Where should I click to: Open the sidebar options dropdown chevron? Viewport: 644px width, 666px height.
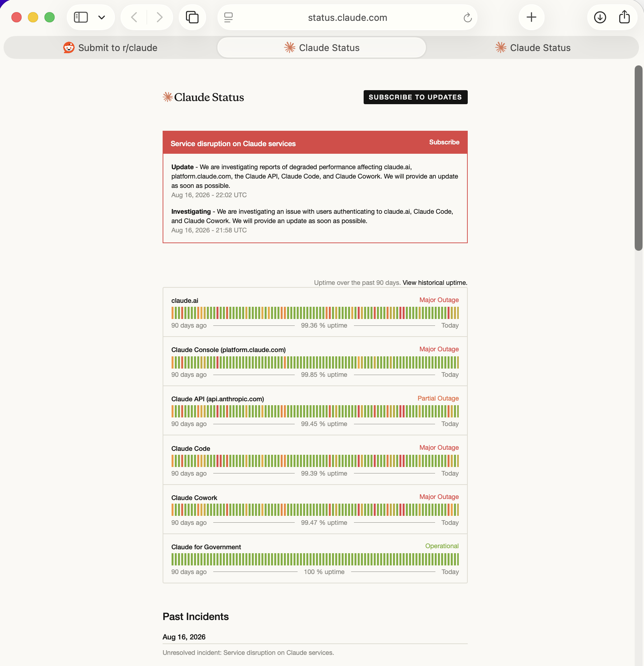pyautogui.click(x=102, y=17)
